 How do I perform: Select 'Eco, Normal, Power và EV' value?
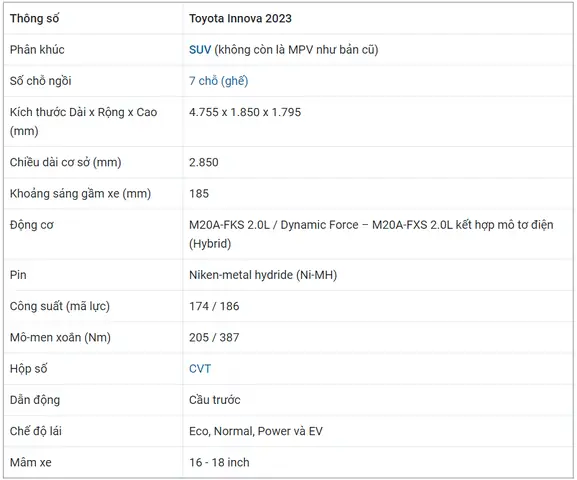256,431
